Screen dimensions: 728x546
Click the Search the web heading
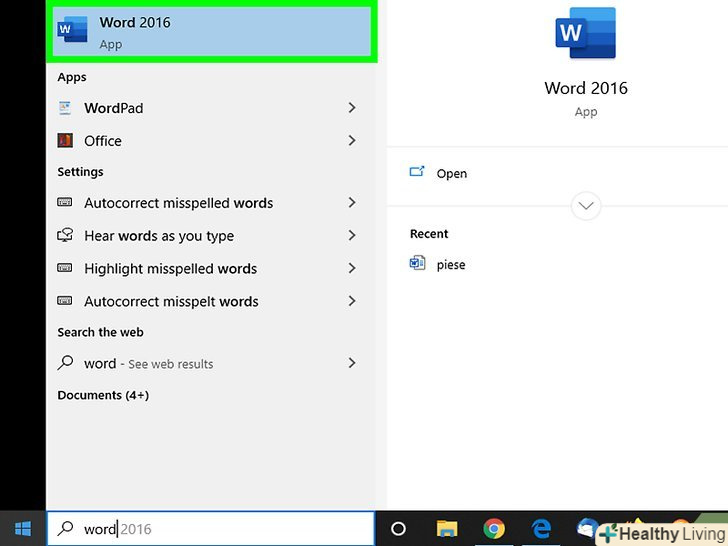(x=100, y=332)
